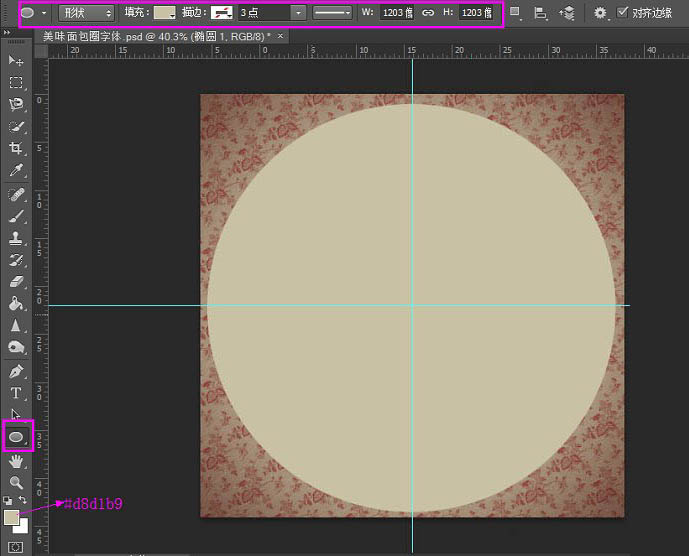Select the Zoom magnifier tool
Screen dimensions: 689x556
[16, 483]
